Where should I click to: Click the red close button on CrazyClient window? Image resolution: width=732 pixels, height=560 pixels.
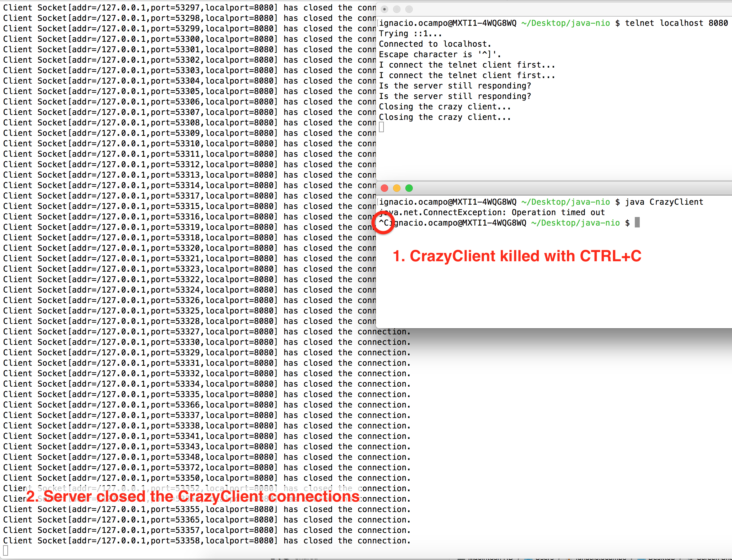click(x=384, y=188)
